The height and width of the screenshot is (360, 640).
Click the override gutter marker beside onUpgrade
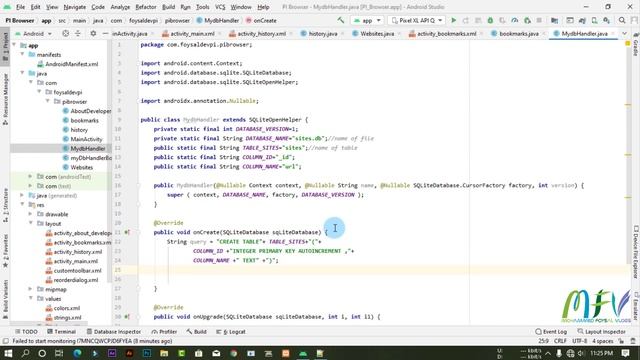(x=127, y=317)
